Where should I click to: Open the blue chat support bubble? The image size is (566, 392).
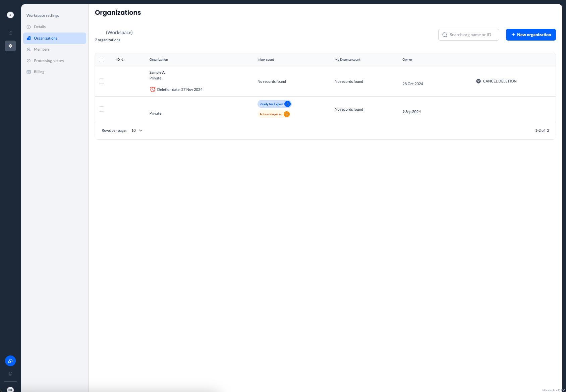10,361
